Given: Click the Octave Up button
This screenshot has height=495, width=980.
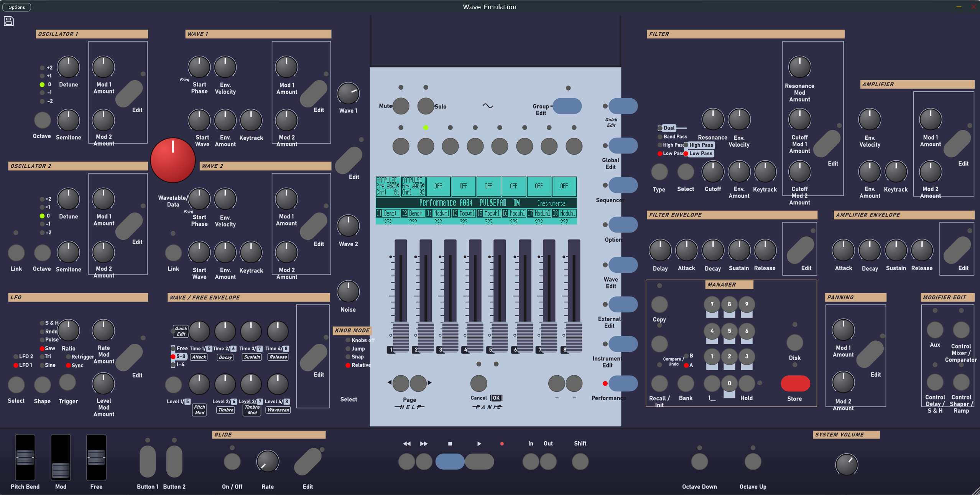Looking at the screenshot, I should (x=753, y=462).
